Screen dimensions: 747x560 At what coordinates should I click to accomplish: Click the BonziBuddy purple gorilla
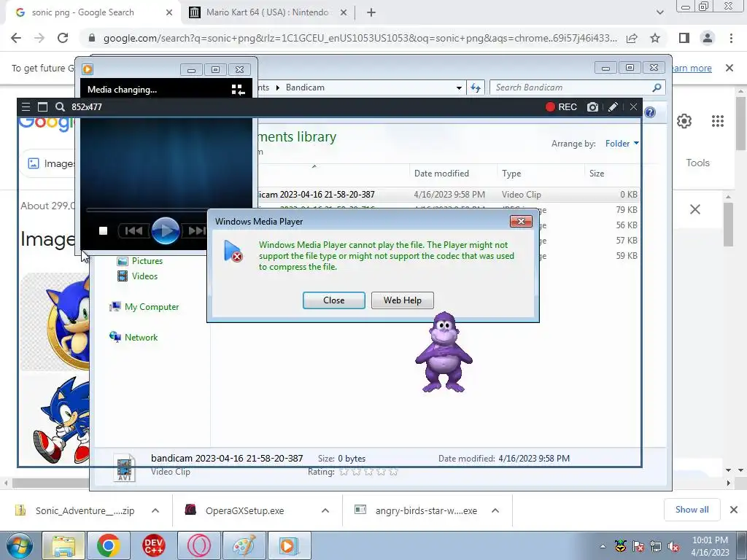point(444,352)
